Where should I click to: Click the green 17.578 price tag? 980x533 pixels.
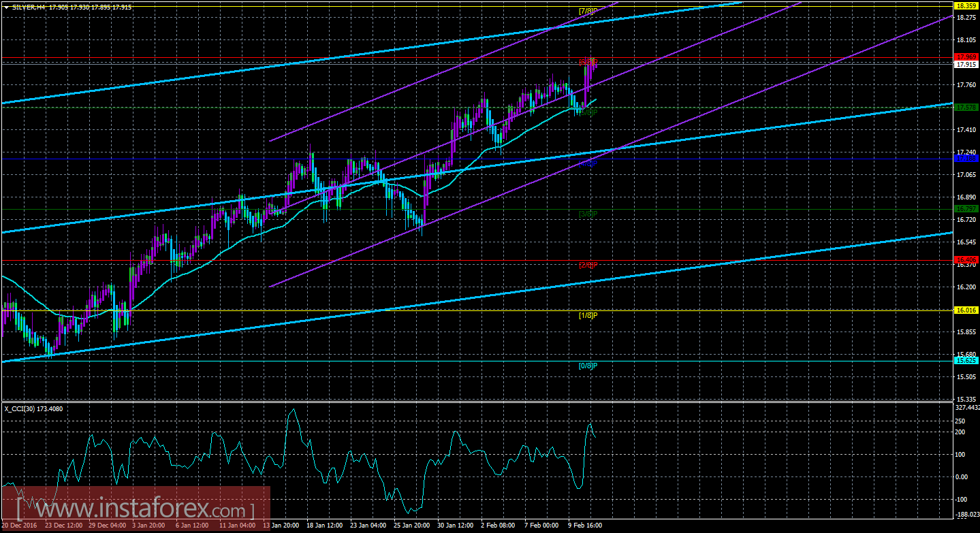click(966, 108)
